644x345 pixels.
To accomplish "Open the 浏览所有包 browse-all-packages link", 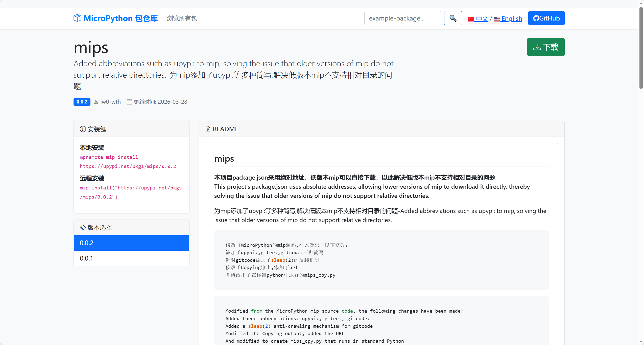I will (182, 18).
